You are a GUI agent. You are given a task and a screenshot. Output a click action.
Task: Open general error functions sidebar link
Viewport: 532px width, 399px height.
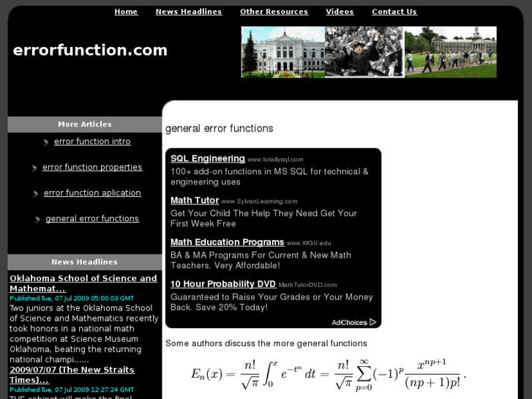coord(92,219)
